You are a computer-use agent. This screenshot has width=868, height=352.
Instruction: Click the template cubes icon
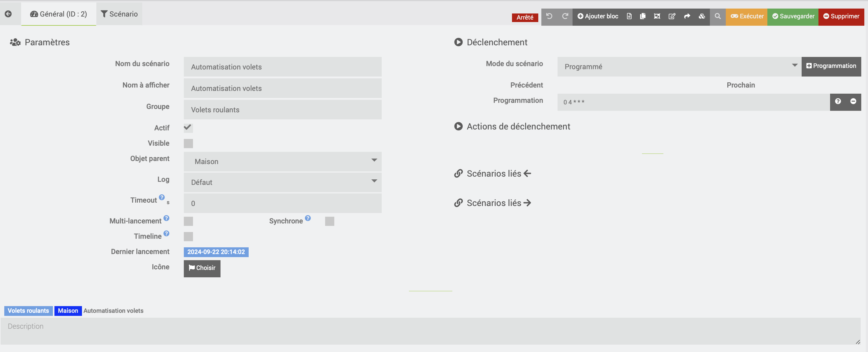tap(702, 16)
